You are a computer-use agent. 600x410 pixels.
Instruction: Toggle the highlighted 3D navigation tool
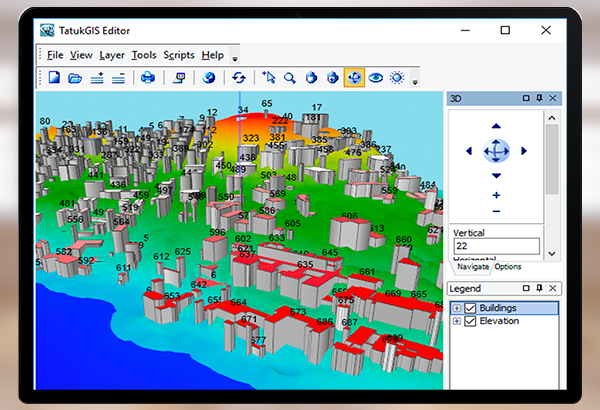pyautogui.click(x=354, y=78)
